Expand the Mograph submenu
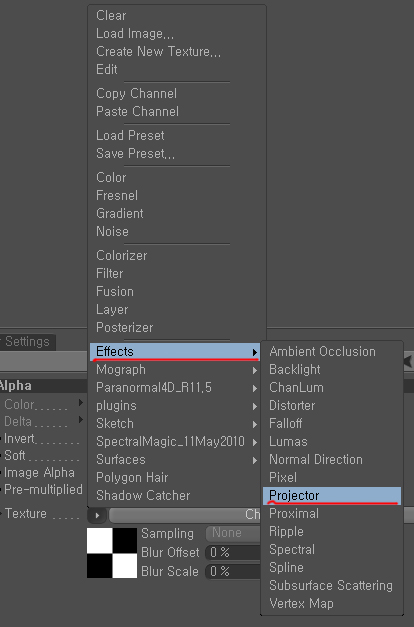The image size is (414, 627). click(175, 370)
